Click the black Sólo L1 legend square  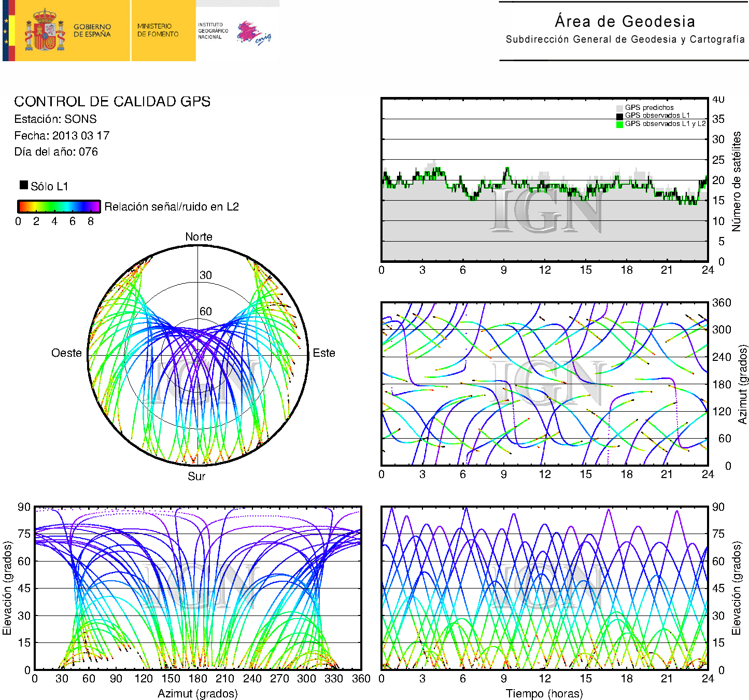24,185
